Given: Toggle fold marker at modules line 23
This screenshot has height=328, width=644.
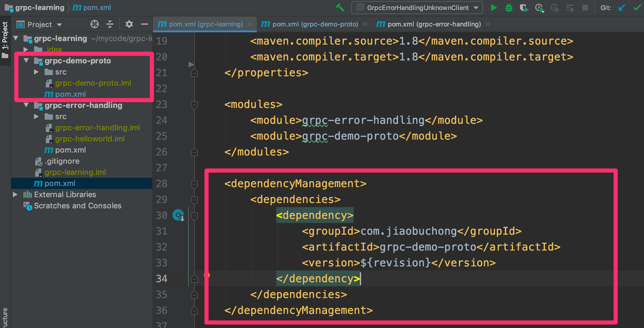Looking at the screenshot, I should point(194,104).
